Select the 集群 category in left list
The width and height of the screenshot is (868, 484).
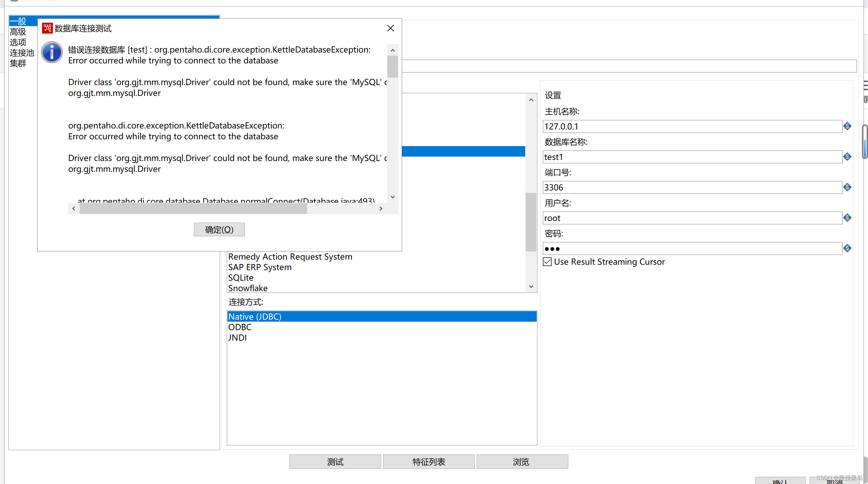[18, 63]
